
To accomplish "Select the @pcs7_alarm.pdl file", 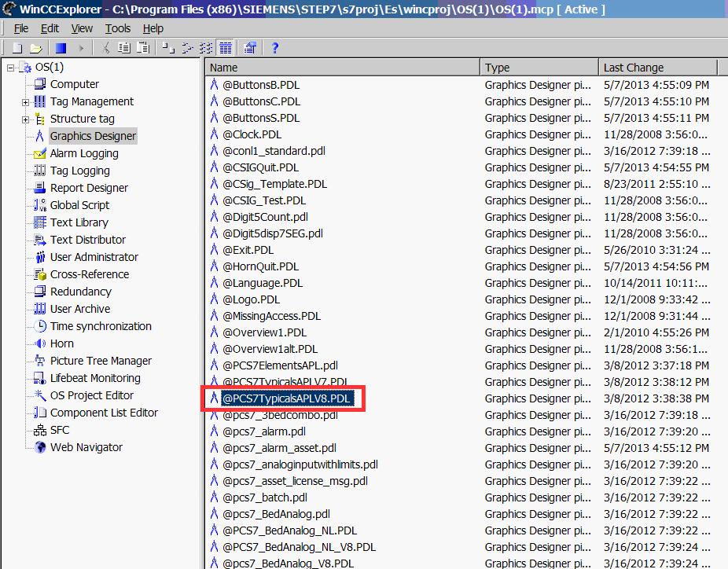I will click(x=264, y=431).
